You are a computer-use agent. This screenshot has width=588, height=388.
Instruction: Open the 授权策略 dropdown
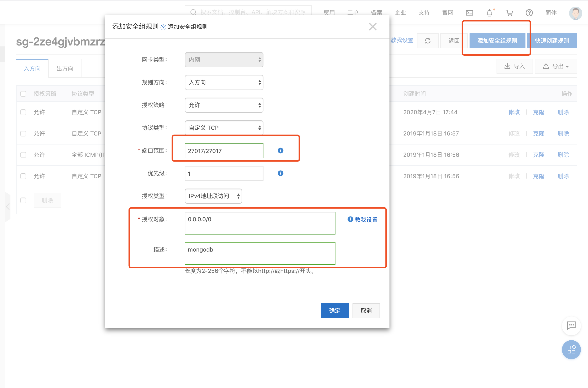click(x=224, y=105)
